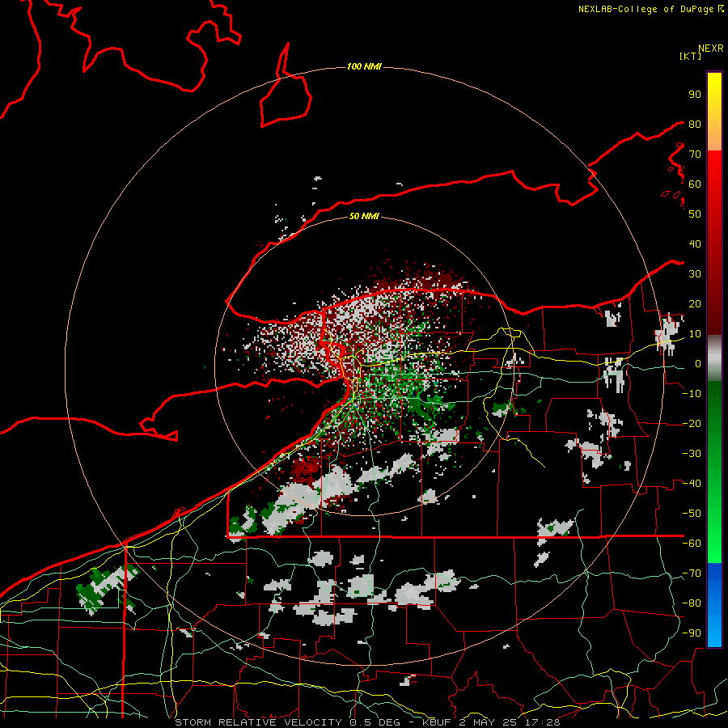Click the 20 value on the velocity scale
The height and width of the screenshot is (728, 728).
coord(695,304)
